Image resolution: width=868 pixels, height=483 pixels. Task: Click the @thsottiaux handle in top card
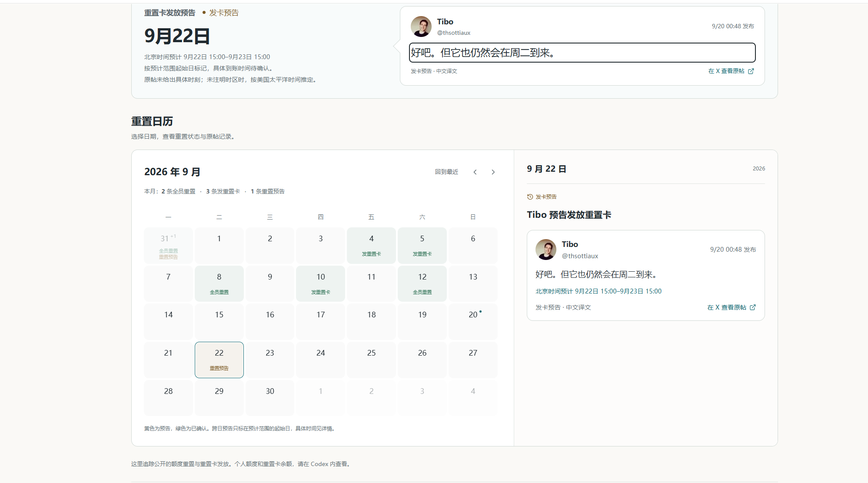[454, 33]
